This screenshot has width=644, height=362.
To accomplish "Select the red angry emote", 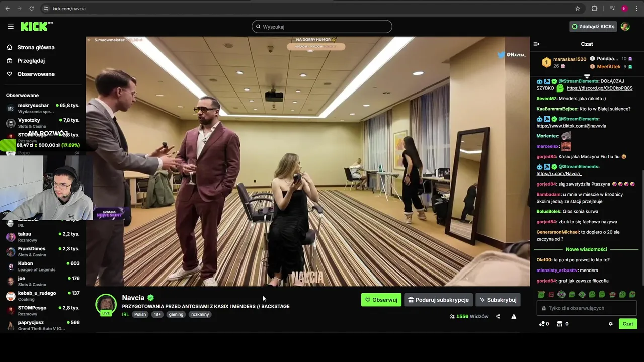I will pyautogui.click(x=551, y=295).
